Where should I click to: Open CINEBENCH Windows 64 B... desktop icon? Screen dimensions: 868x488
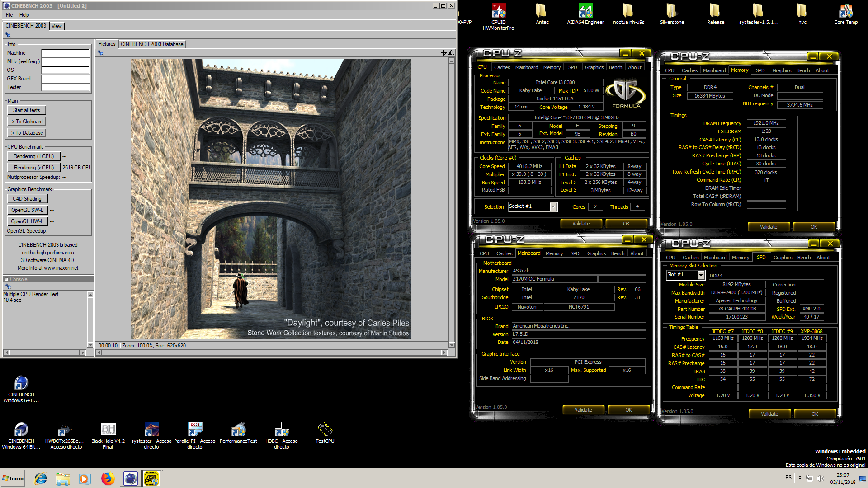[21, 389]
